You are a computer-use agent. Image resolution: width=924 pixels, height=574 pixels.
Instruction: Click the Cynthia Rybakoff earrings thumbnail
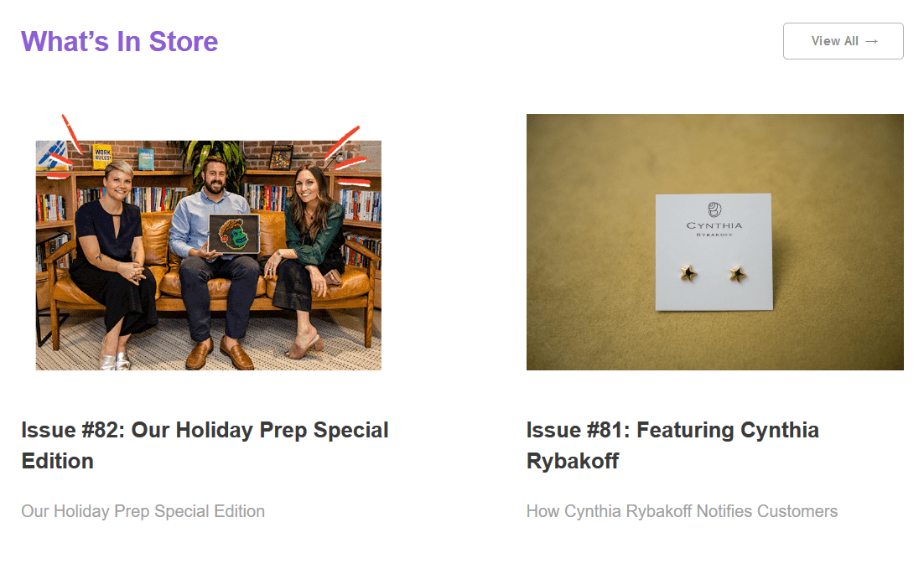click(714, 241)
